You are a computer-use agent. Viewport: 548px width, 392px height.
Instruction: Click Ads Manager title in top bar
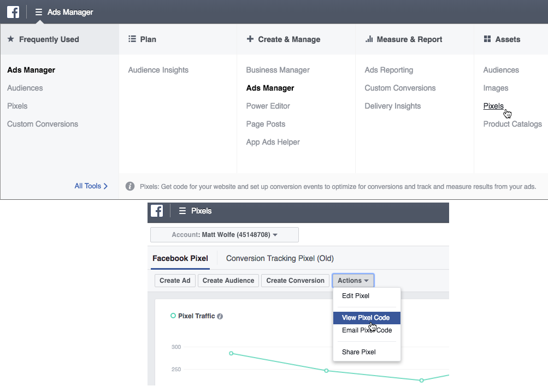[x=70, y=12]
